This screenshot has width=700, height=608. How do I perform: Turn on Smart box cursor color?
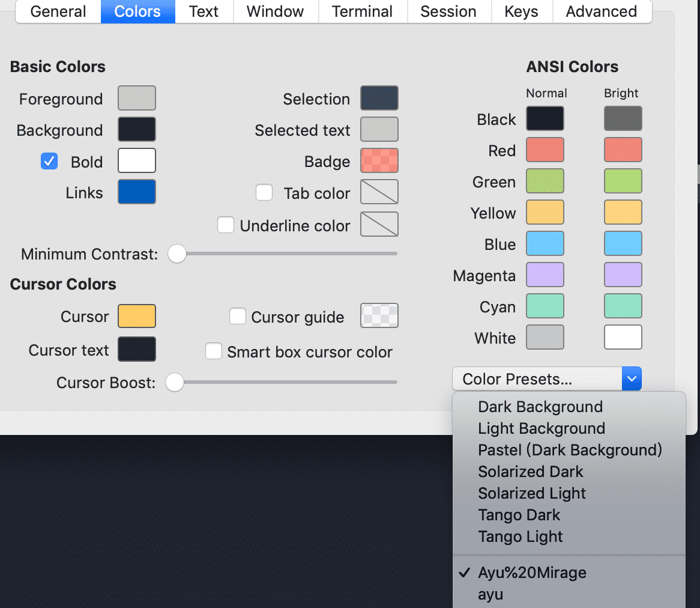tap(214, 351)
